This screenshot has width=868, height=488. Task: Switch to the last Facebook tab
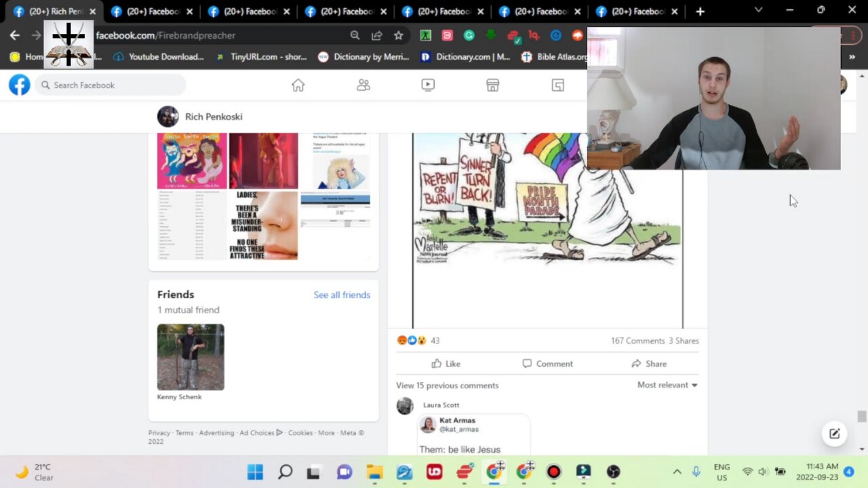click(636, 12)
